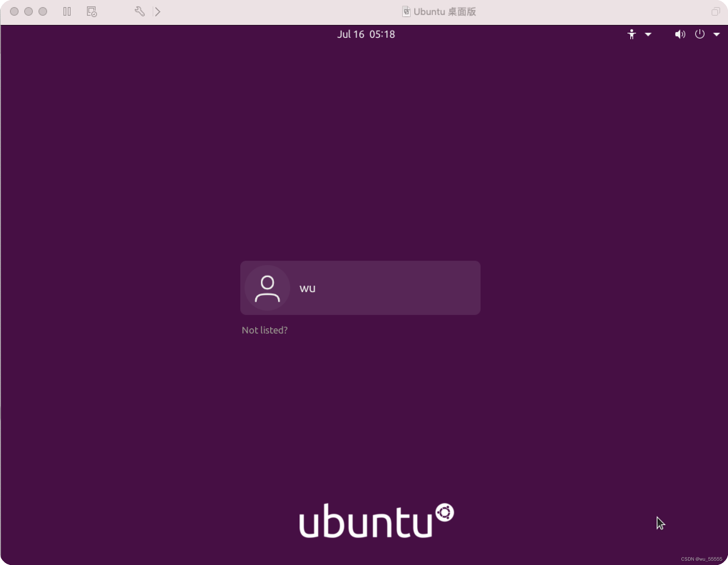The width and height of the screenshot is (728, 565).
Task: Click the Not listed? link
Action: coord(265,330)
